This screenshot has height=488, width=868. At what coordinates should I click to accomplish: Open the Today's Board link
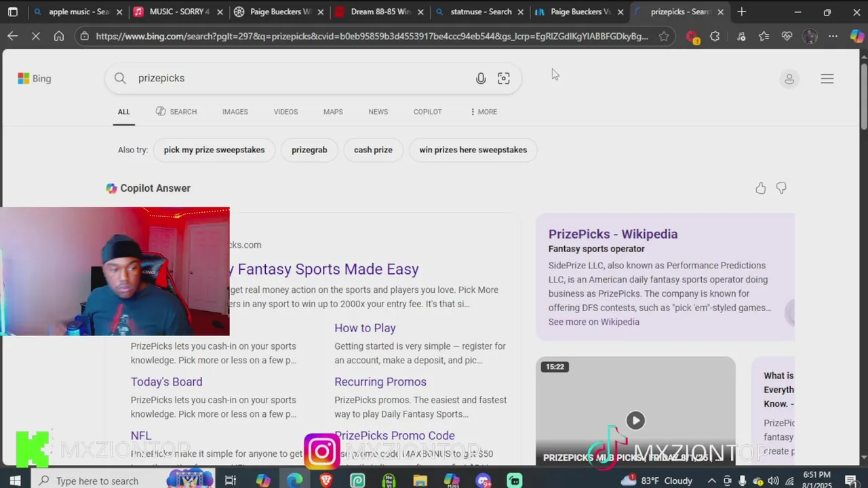166,382
